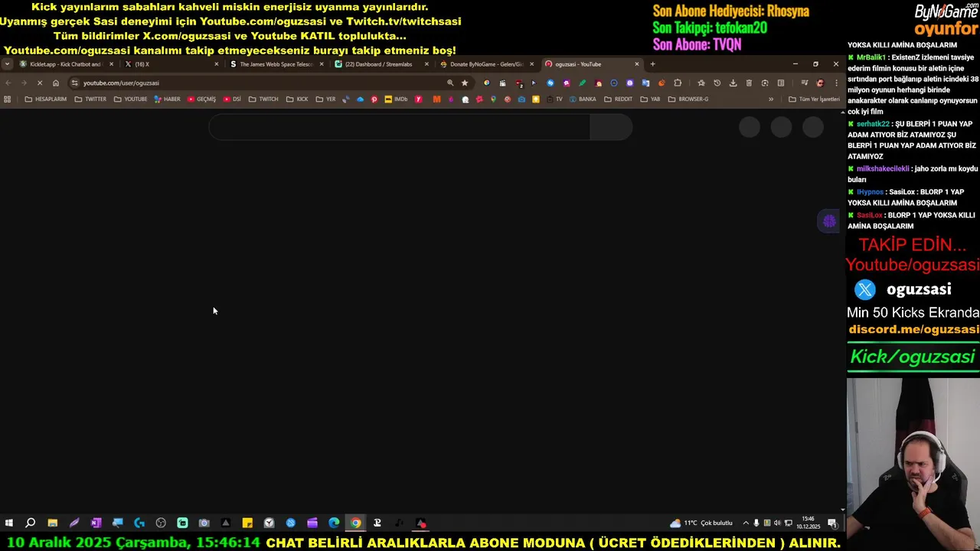Open OneNote from the taskbar

(x=96, y=523)
